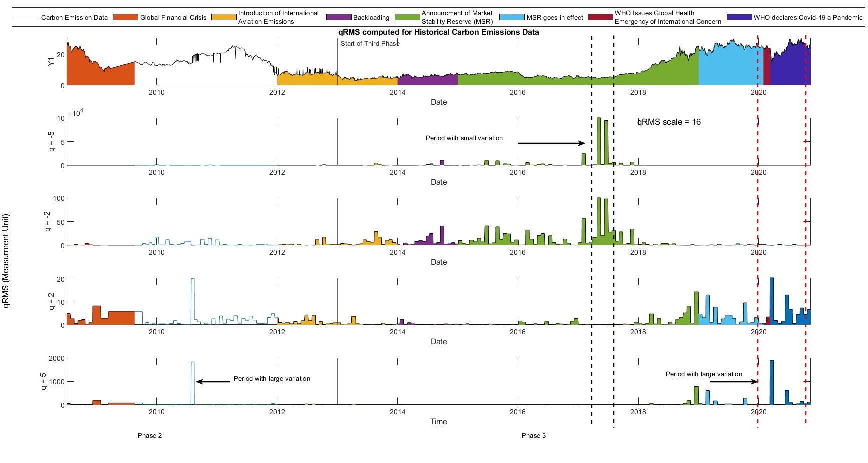Select the vertical 'qRMS (Measurment Unit)' axis label
The height and width of the screenshot is (463, 868).
[6, 261]
